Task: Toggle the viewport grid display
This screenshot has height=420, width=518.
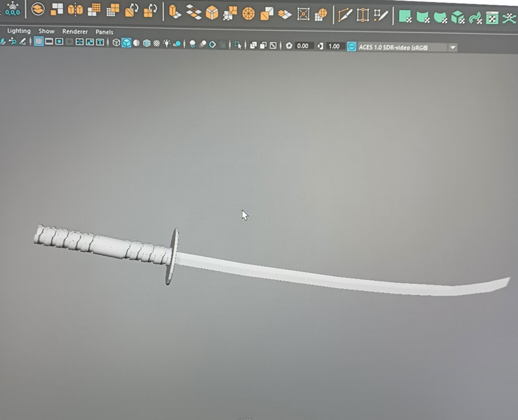Action: click(x=39, y=42)
